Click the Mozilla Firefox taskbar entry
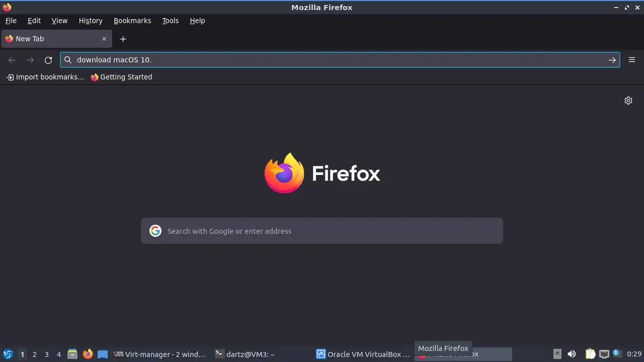 pos(464,354)
